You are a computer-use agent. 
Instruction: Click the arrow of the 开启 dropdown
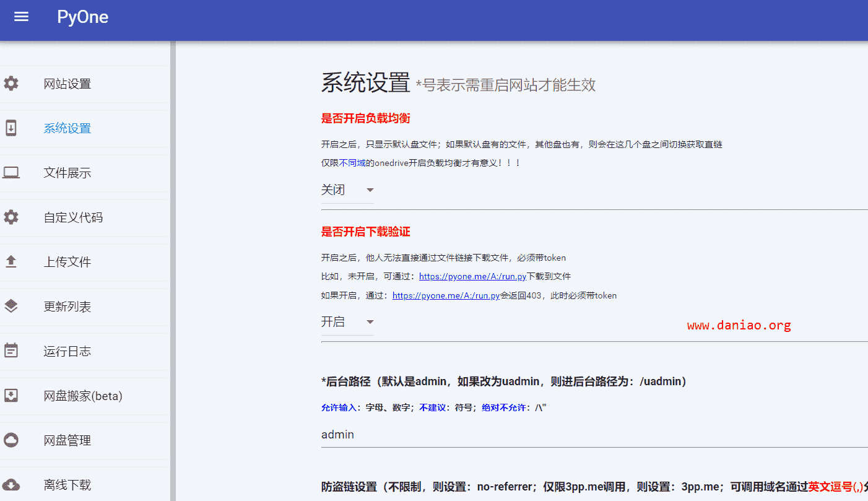(370, 322)
